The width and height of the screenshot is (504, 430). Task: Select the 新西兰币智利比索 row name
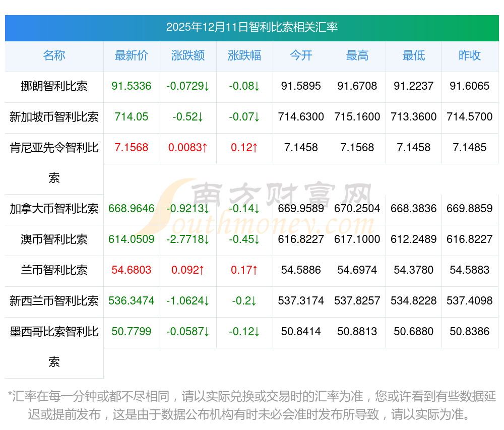(x=54, y=301)
